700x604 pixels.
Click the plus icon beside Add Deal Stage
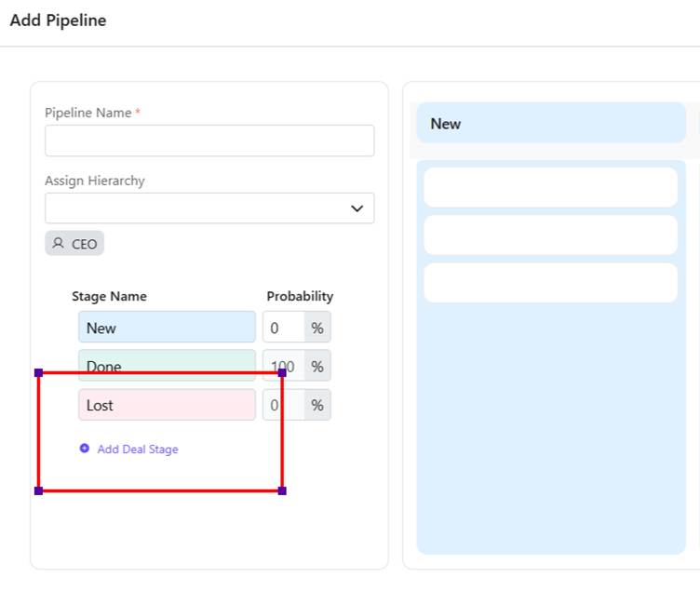coord(85,449)
